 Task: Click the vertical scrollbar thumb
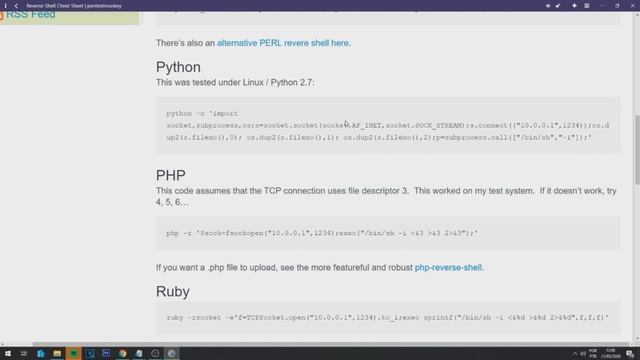tap(637, 150)
